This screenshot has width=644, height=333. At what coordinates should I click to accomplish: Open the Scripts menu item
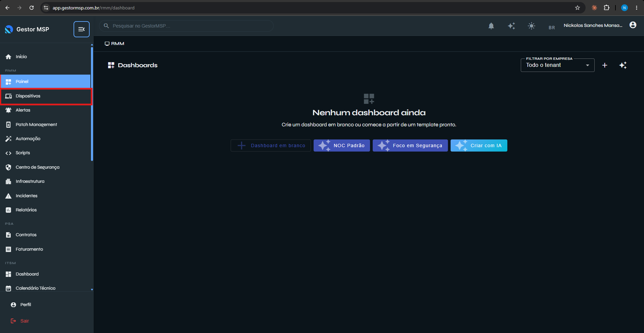(x=45, y=153)
